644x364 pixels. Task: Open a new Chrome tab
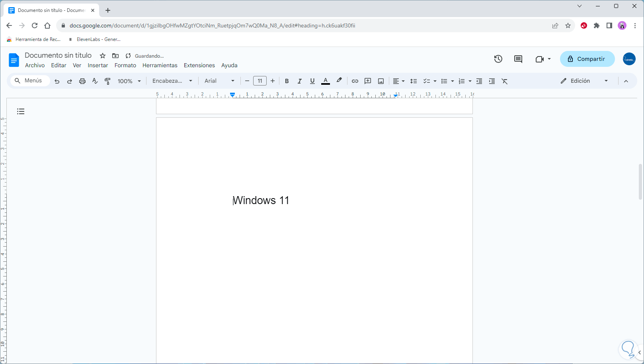point(108,10)
